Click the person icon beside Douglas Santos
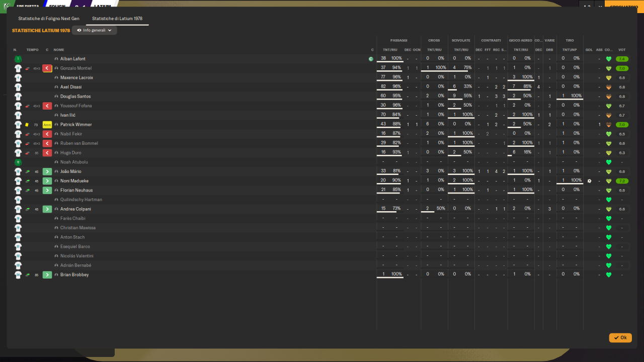Viewport: 644px width, 362px height. coord(56,97)
